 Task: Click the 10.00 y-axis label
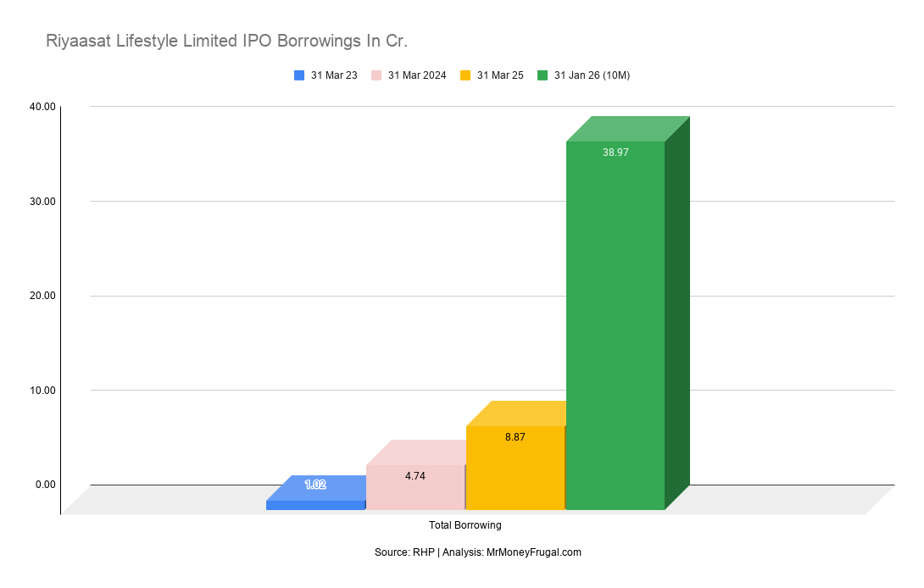tap(42, 390)
